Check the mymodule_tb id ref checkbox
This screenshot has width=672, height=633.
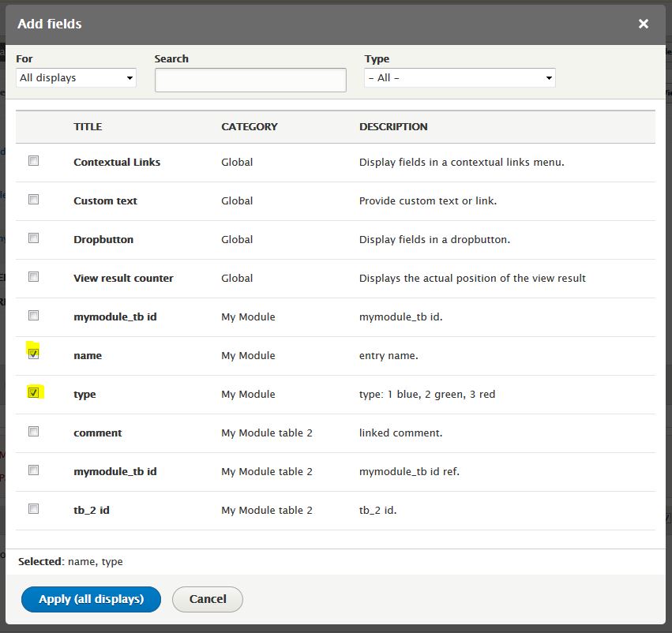(33, 470)
